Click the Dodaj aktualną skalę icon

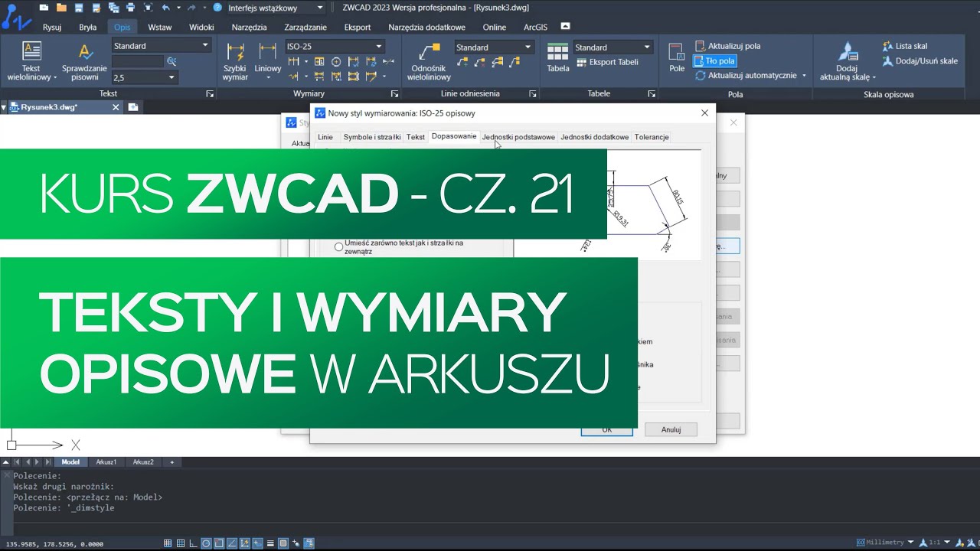[848, 61]
